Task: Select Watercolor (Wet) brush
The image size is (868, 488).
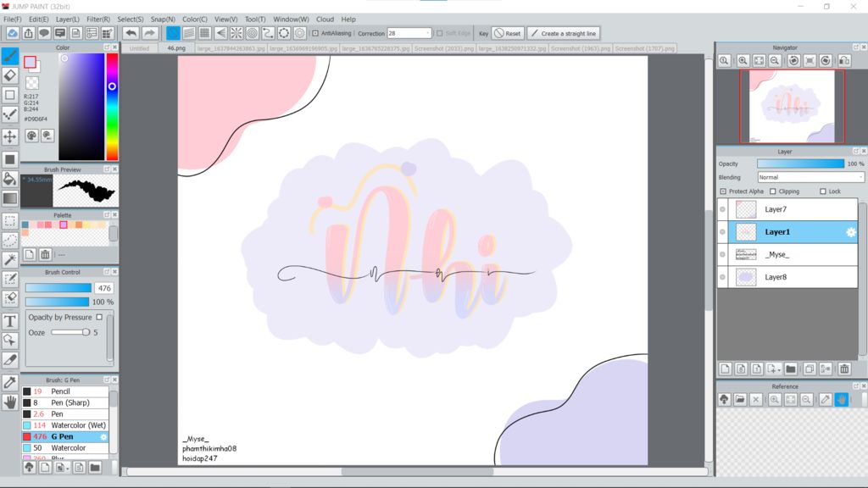Action: pos(65,425)
